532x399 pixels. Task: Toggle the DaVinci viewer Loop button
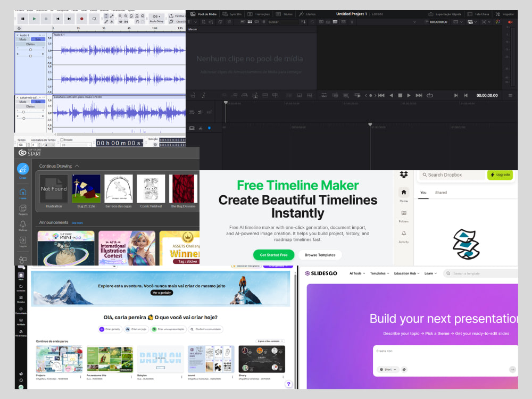click(429, 95)
